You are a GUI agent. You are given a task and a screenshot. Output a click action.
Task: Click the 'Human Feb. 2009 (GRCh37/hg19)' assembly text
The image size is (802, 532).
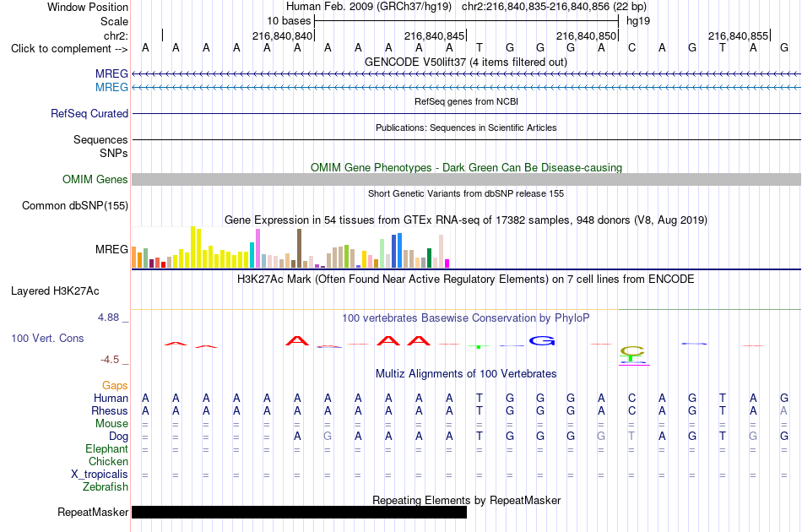(x=369, y=7)
